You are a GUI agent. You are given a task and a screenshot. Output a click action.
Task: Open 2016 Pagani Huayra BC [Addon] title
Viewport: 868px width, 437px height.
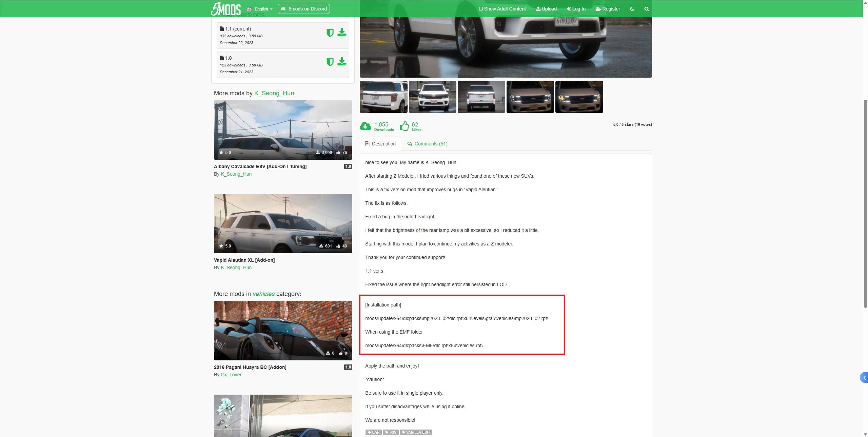click(x=250, y=367)
